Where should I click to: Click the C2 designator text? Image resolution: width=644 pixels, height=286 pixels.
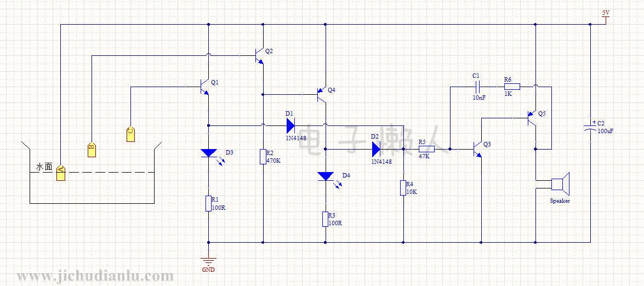(x=601, y=123)
